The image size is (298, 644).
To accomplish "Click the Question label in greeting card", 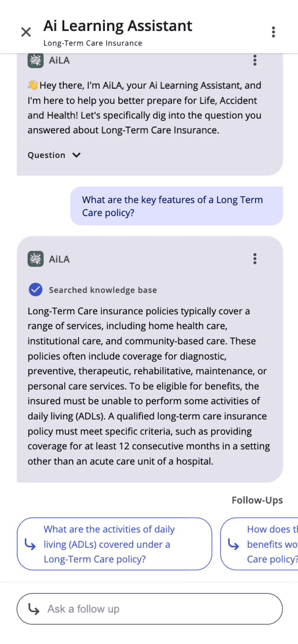I will pyautogui.click(x=46, y=155).
